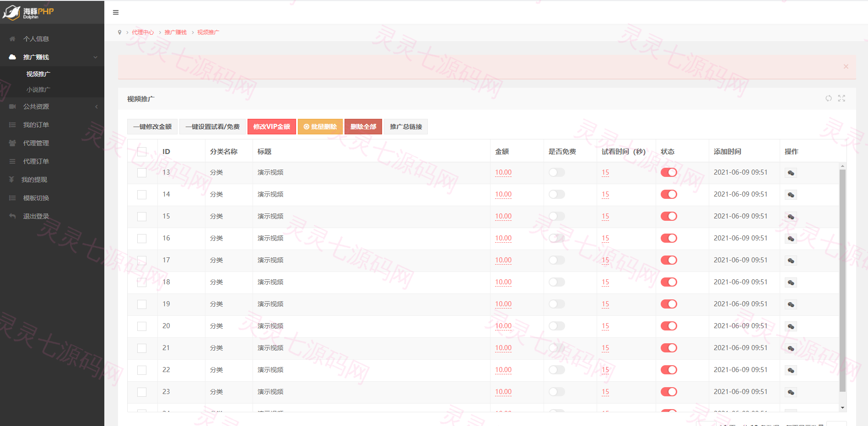Click the logout arrow icon beside 退出登录
Screen dimensions: 868x426
click(12, 216)
